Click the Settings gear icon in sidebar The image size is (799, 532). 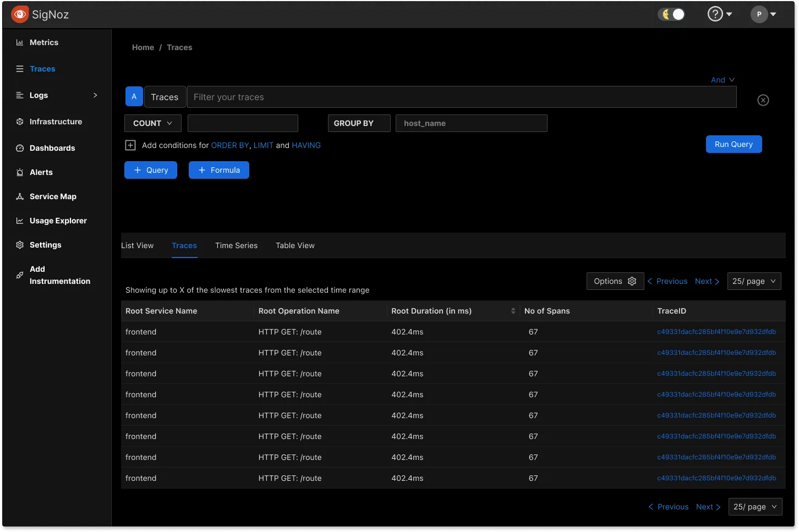tap(20, 245)
